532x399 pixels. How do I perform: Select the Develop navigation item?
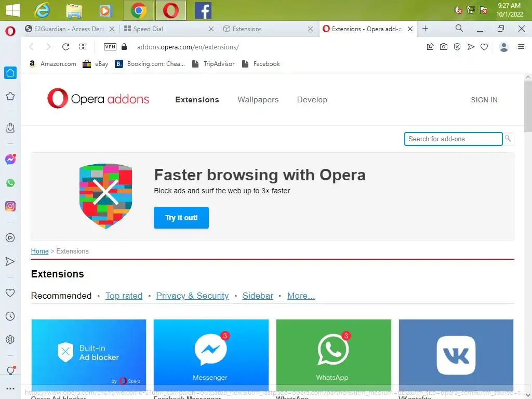pos(312,100)
